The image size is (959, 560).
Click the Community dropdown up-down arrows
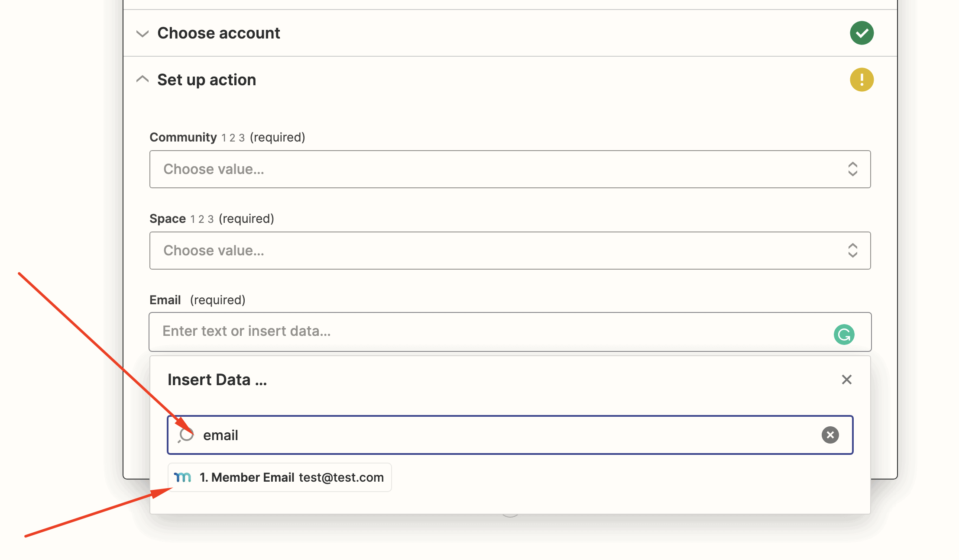852,169
